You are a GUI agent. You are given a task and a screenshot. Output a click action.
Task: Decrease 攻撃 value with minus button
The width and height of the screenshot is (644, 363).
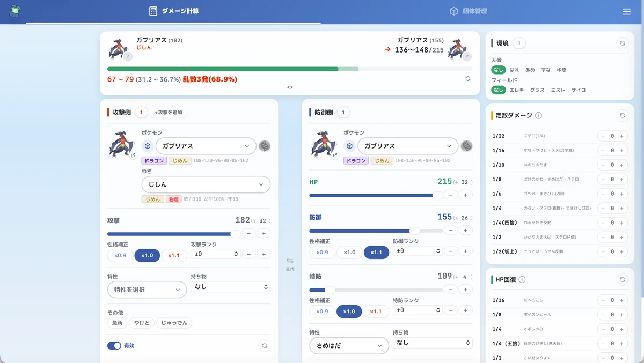(x=248, y=233)
